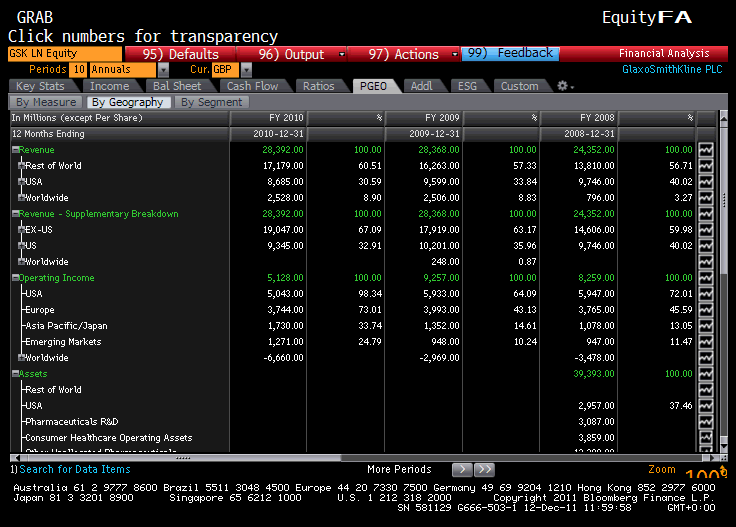Click the Search for Data Items link
736x527 pixels.
(75, 469)
